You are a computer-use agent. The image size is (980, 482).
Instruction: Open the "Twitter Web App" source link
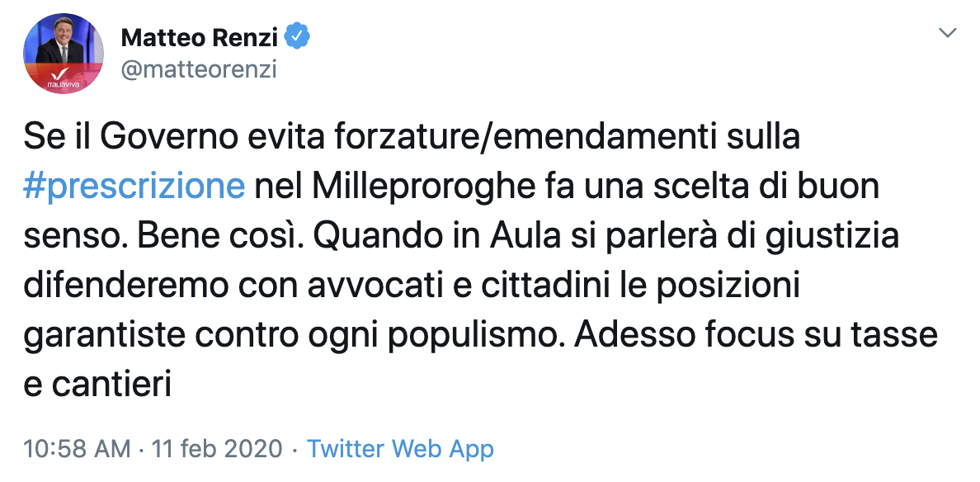(x=400, y=449)
